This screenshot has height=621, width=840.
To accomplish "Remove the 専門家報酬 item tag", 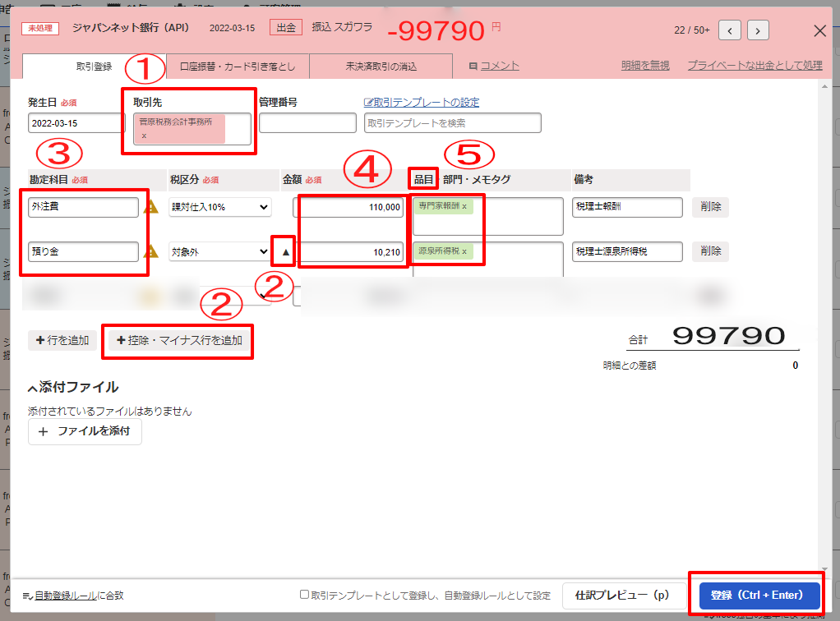I will pyautogui.click(x=464, y=206).
